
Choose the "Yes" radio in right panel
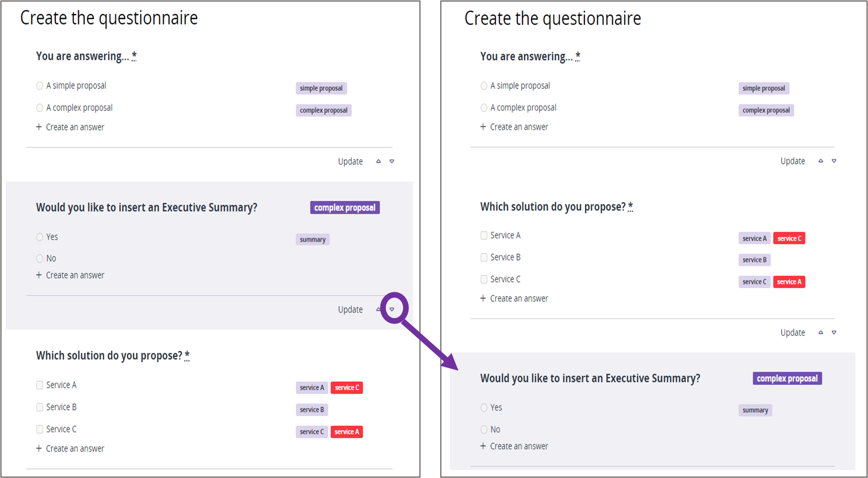point(484,408)
